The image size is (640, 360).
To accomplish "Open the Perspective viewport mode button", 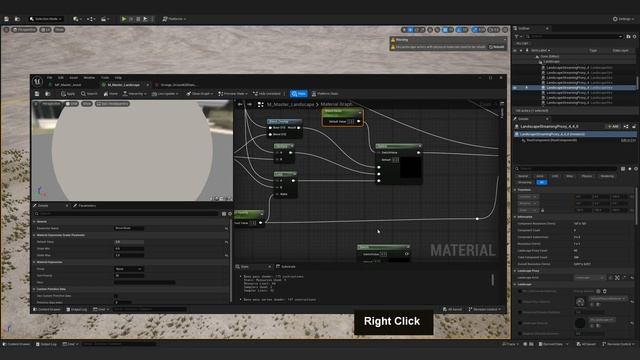I will (24, 30).
